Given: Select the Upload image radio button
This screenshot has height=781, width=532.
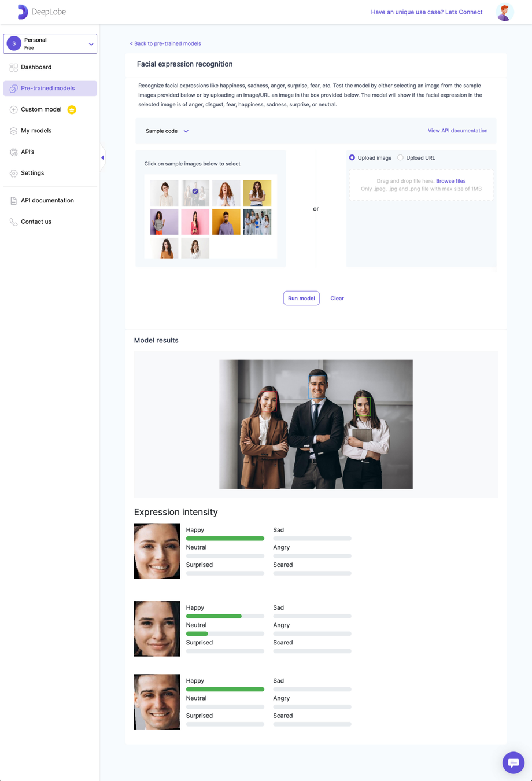Looking at the screenshot, I should pyautogui.click(x=352, y=157).
